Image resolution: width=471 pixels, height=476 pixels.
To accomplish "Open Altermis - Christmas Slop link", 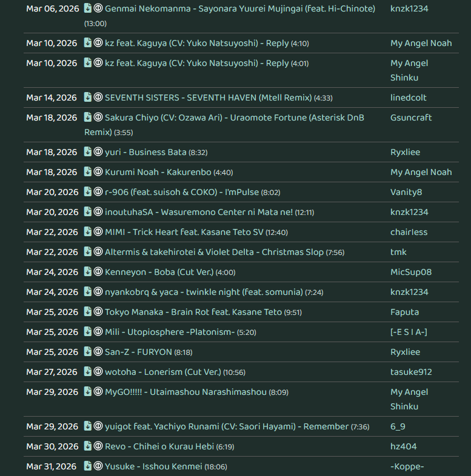I will [214, 253].
